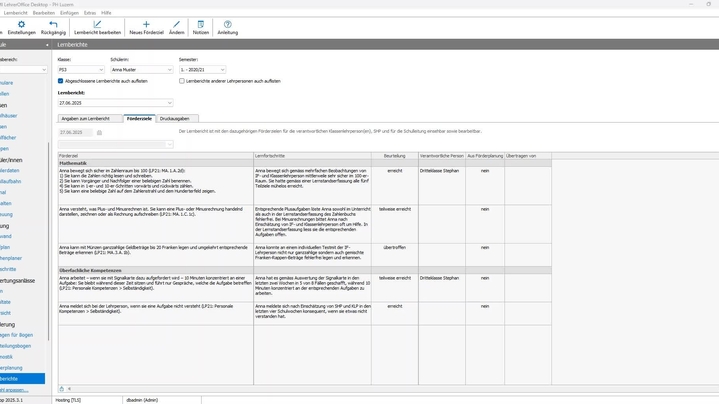Click Lernbericht bearbeiten pencil icon

[x=97, y=24]
